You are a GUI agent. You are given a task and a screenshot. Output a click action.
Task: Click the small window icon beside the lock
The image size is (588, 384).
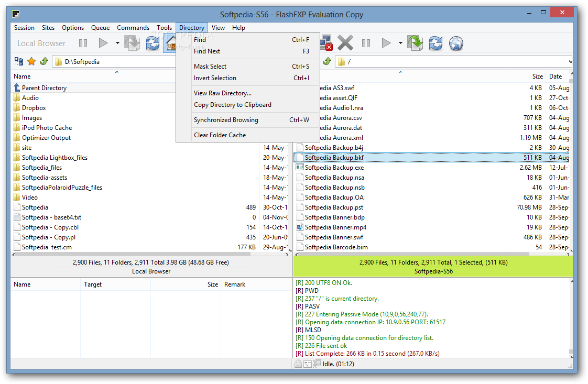308,364
